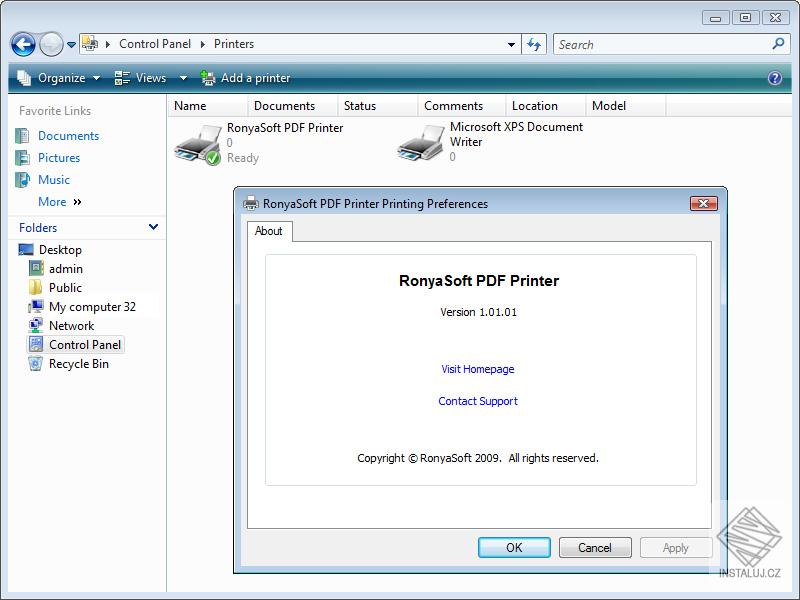
Task: Select the Microsoft XPS Document Writer icon
Action: tap(421, 142)
